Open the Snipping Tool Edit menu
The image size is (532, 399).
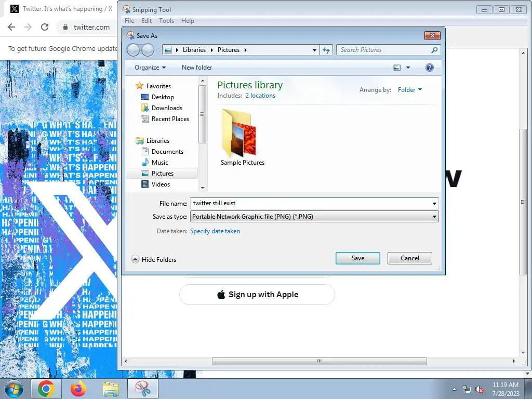pos(147,21)
